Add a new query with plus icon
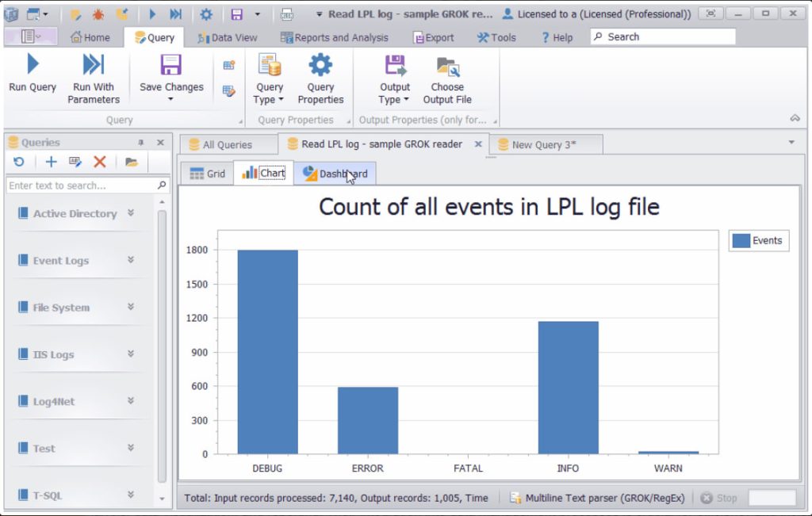 click(x=51, y=162)
